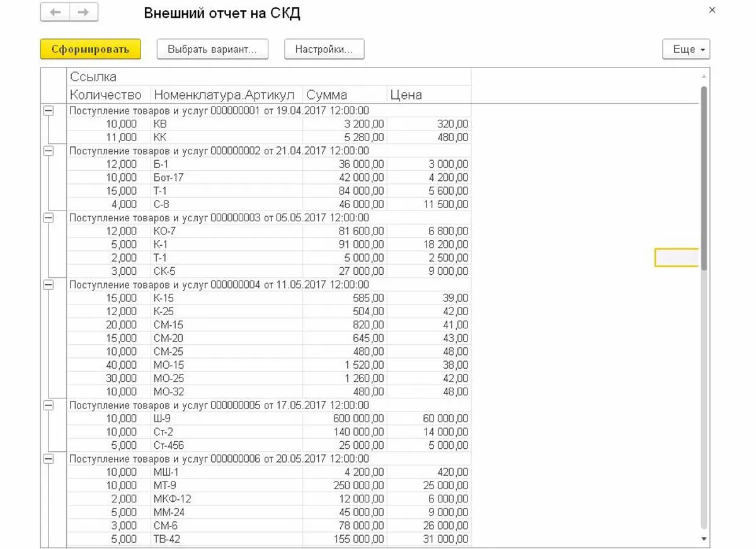Select the price cell 11 500,00

[x=429, y=204]
